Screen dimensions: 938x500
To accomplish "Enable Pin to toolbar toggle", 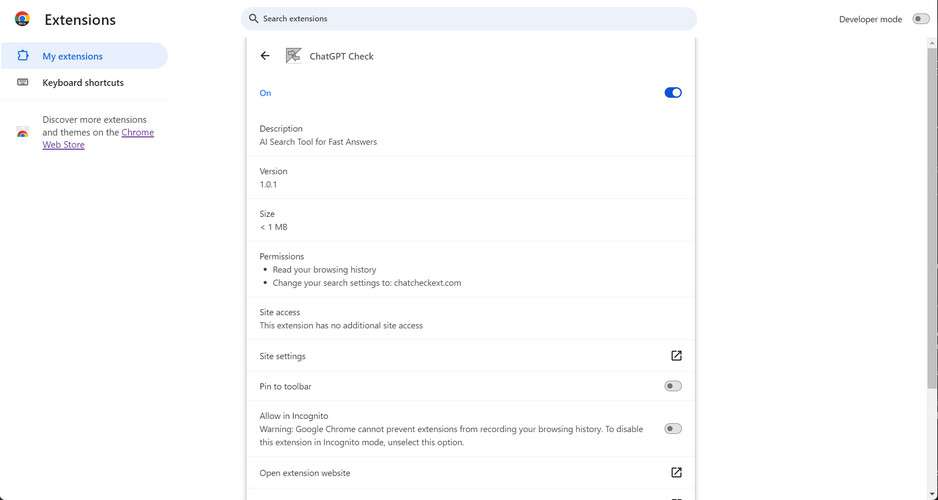I will [x=673, y=386].
